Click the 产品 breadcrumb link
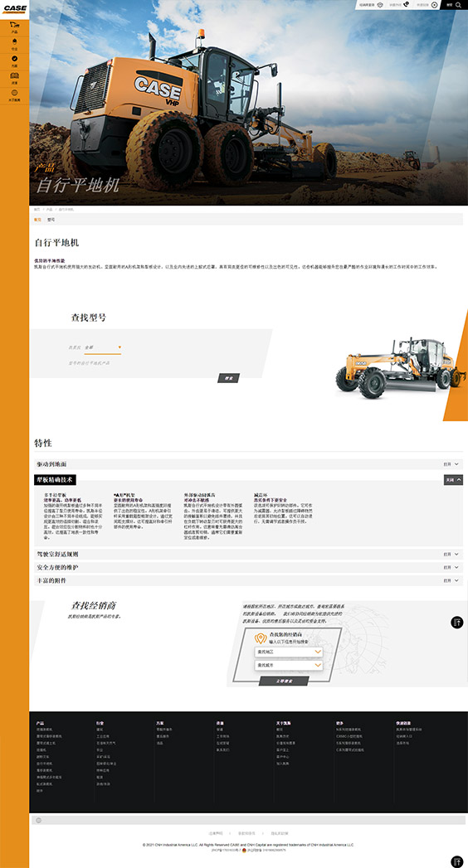This screenshot has width=468, height=868. click(49, 209)
